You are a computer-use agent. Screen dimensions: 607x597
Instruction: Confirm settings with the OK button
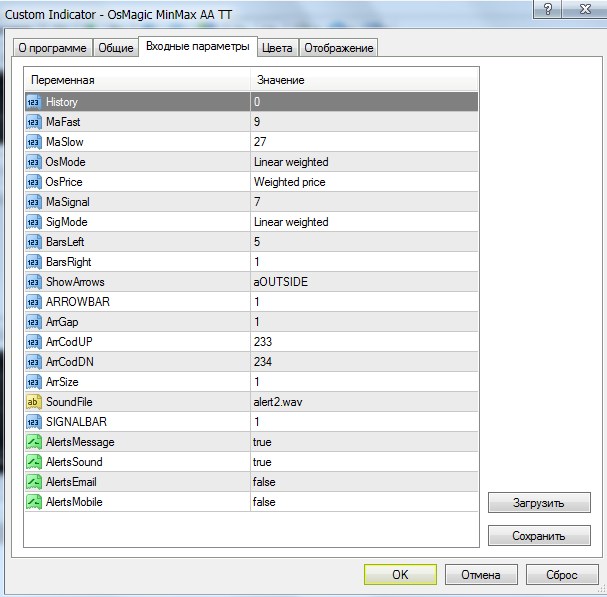coord(400,575)
